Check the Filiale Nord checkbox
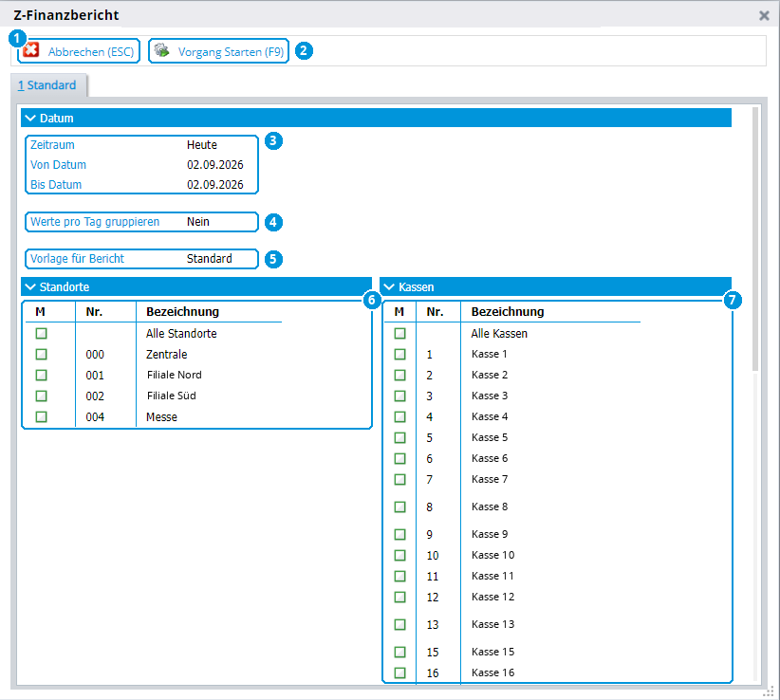Viewport: 780px width, 700px height. point(42,375)
